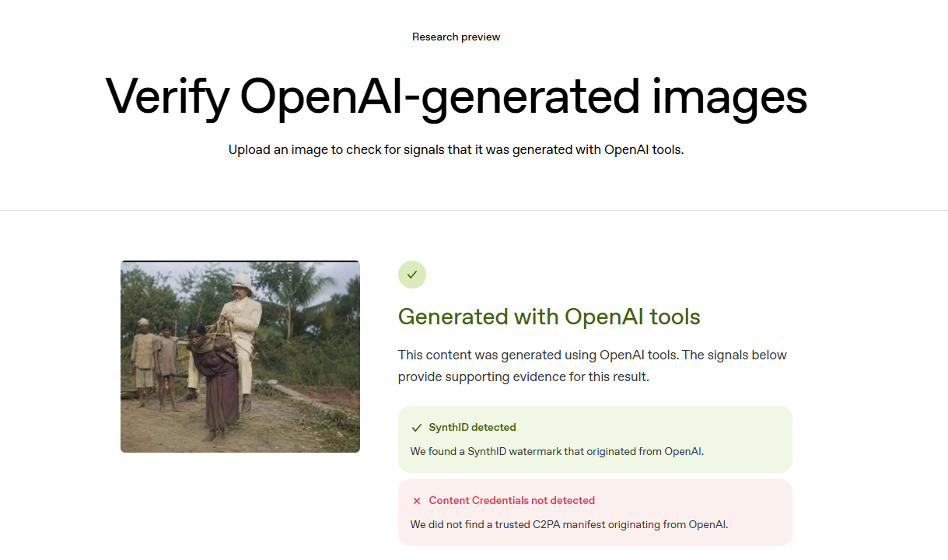Screen dimensions: 948x560
Task: Click the 'Upload an image to check' subtitle
Action: (457, 149)
